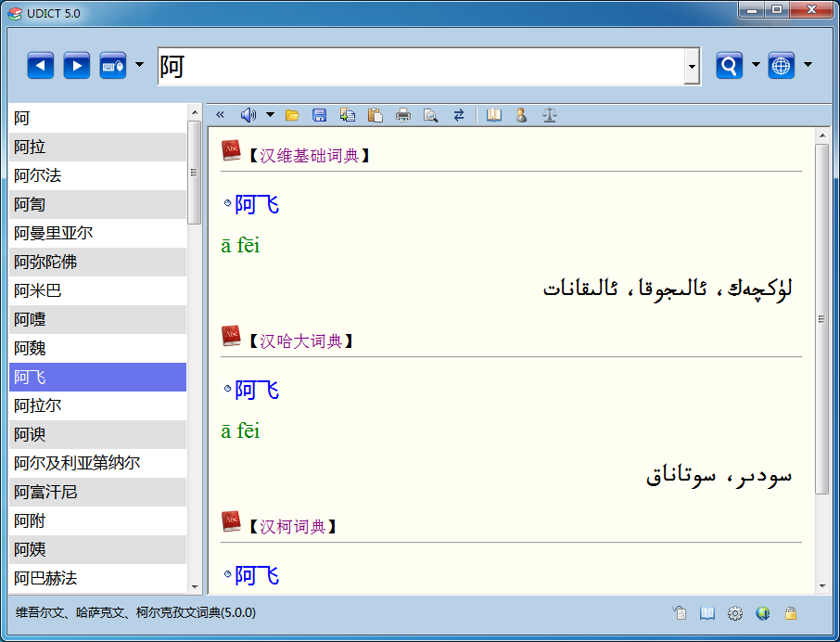This screenshot has width=840, height=642.
Task: Click the blue search magnifier button
Action: click(730, 66)
